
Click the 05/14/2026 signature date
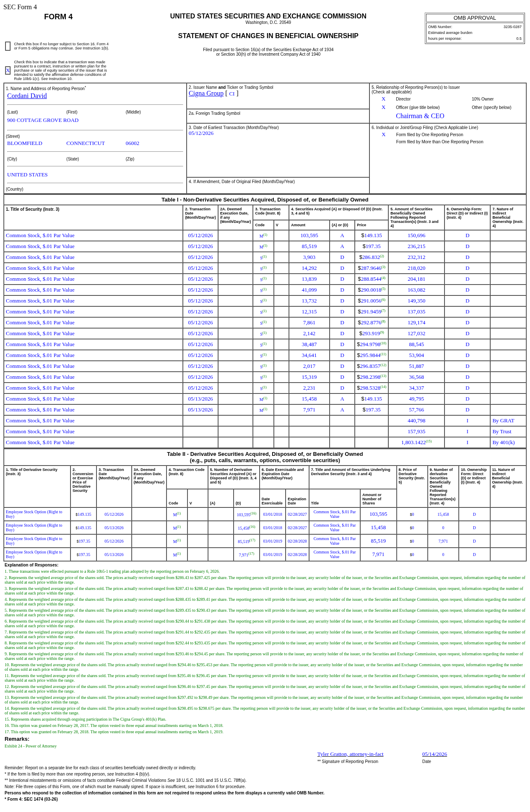pyautogui.click(x=434, y=754)
